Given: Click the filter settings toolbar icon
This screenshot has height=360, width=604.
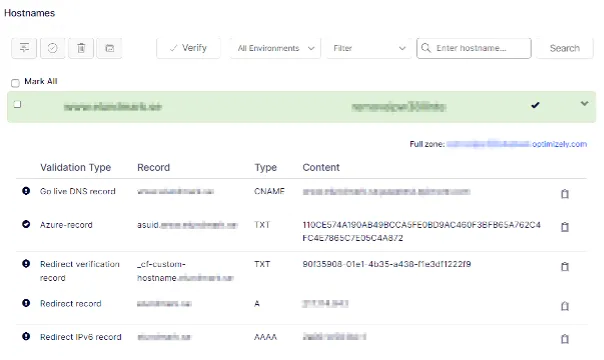Looking at the screenshot, I should 24,48.
